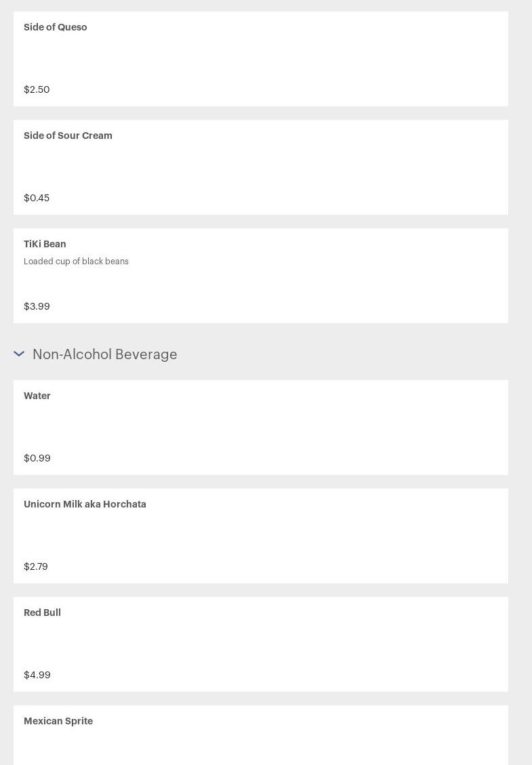Click the $0.99 Water price
This screenshot has height=765, width=532.
click(37, 458)
